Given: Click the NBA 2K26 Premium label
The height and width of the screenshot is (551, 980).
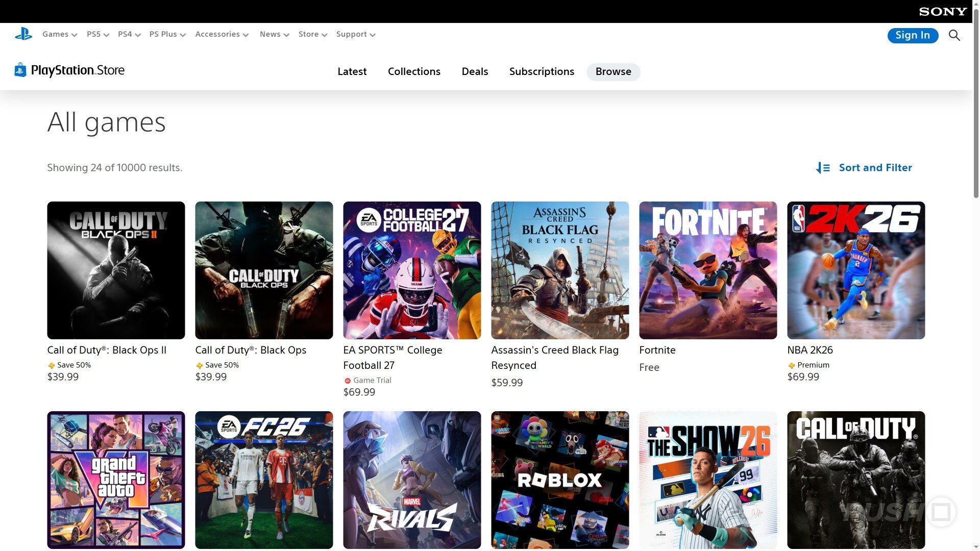Looking at the screenshot, I should click(x=813, y=365).
